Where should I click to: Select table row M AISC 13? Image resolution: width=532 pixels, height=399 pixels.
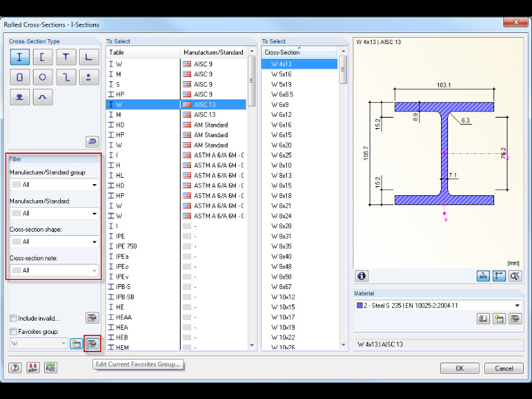click(176, 115)
